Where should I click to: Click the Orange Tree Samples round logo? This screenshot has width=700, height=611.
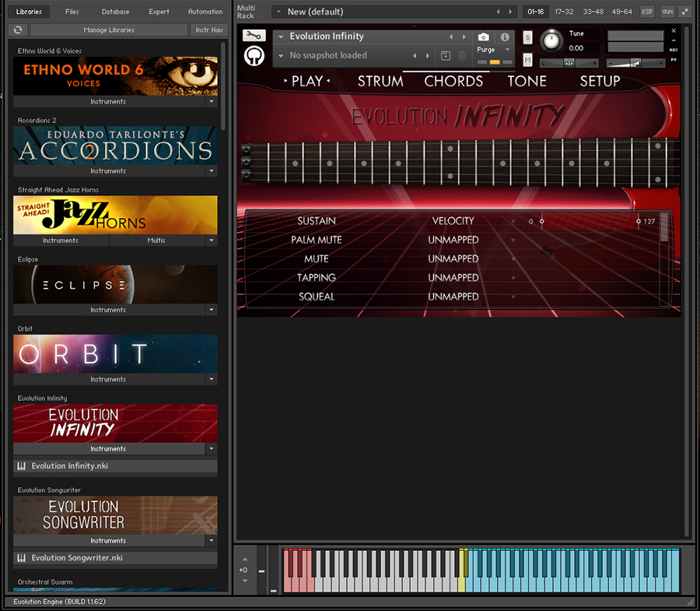(x=254, y=56)
